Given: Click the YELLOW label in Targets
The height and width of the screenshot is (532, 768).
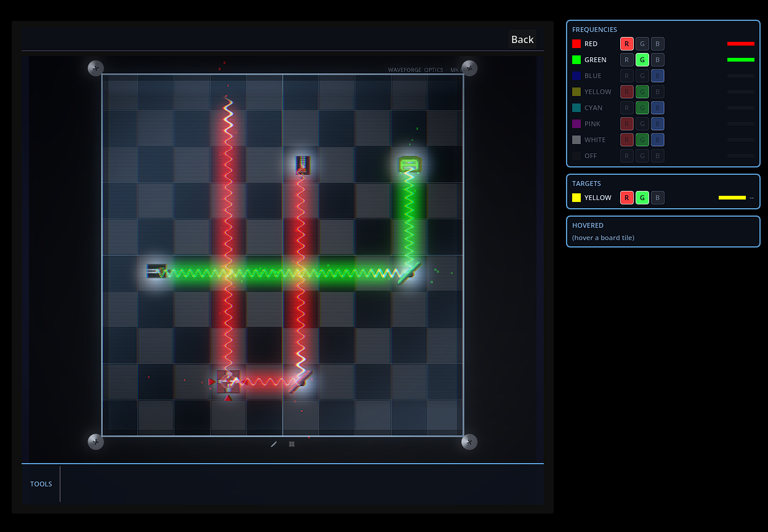Looking at the screenshot, I should pyautogui.click(x=598, y=198).
